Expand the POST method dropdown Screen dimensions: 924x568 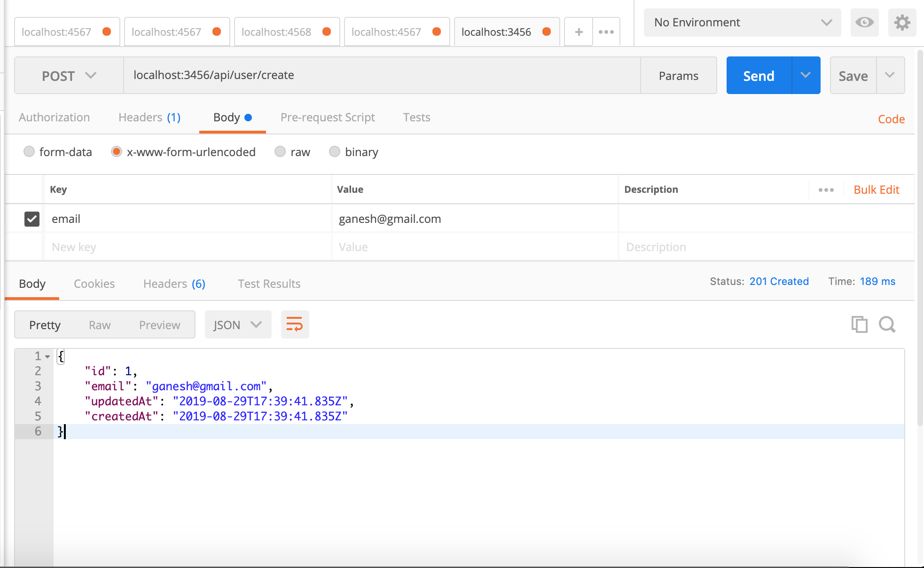click(69, 76)
